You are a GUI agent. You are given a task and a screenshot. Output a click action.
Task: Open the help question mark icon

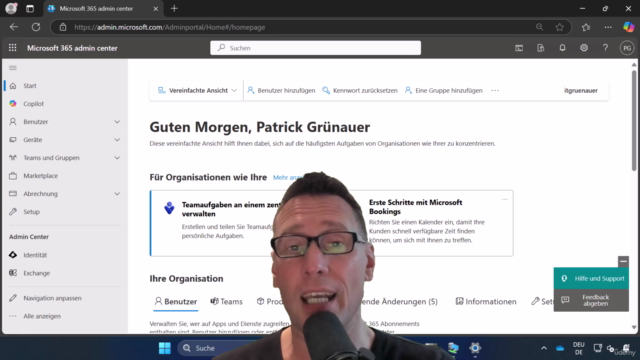pyautogui.click(x=605, y=48)
